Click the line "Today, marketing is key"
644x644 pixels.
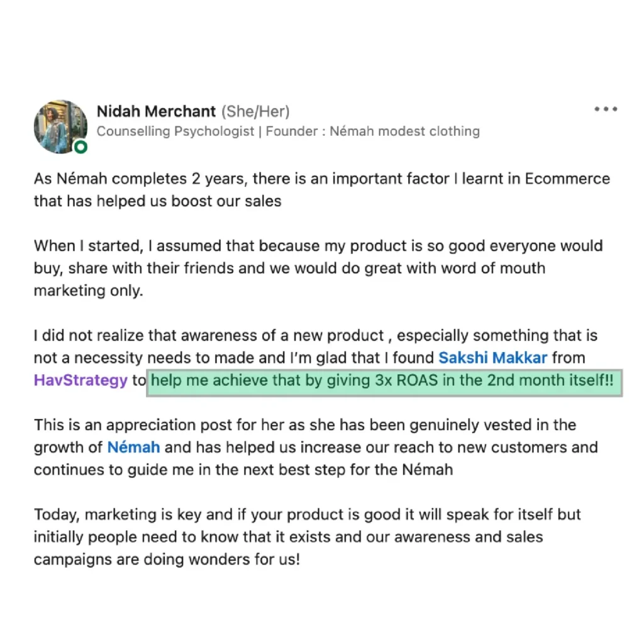click(307, 514)
